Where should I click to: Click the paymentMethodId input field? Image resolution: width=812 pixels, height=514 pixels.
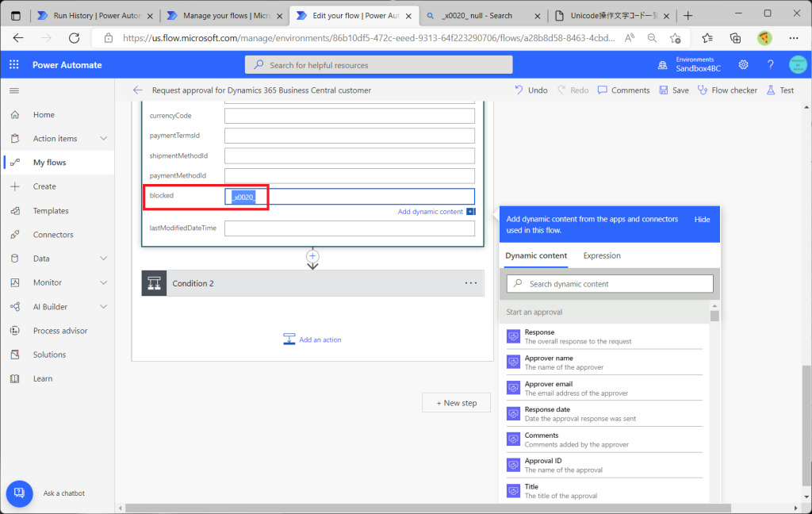(x=350, y=175)
